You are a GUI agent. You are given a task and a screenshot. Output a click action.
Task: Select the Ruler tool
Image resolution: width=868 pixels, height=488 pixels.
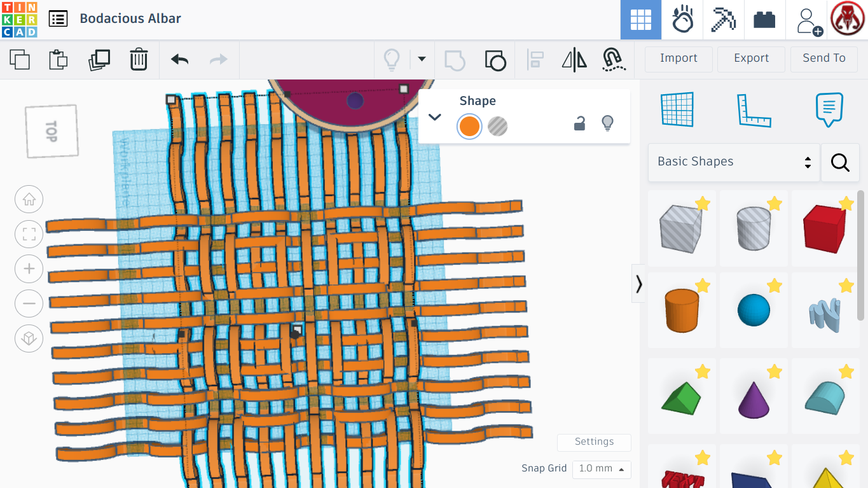tap(754, 109)
